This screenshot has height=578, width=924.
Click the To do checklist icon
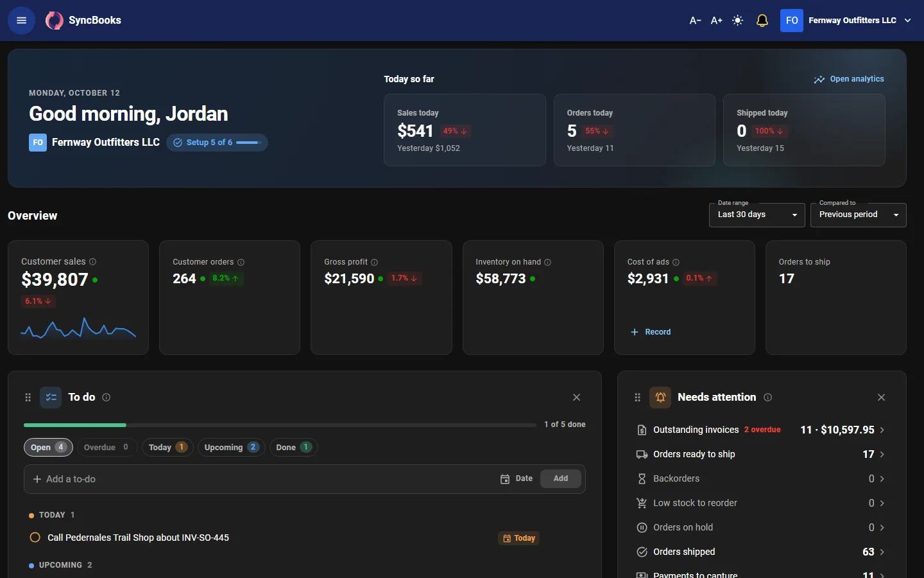coord(51,398)
